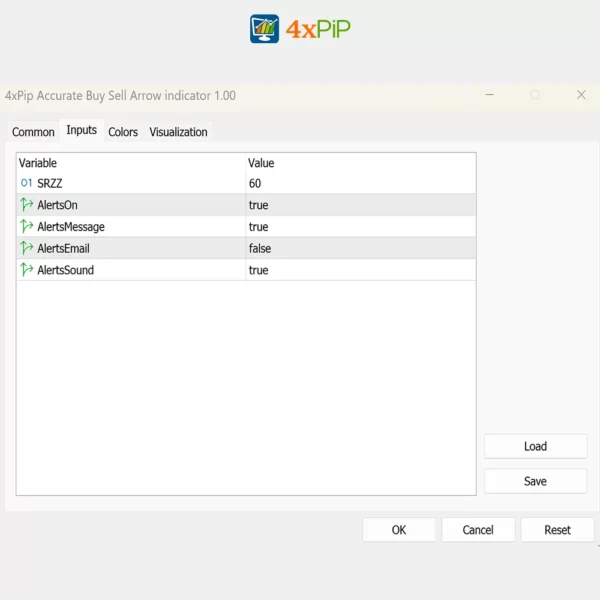Screen dimensions: 600x600
Task: Open the Colors tab
Action: [123, 132]
